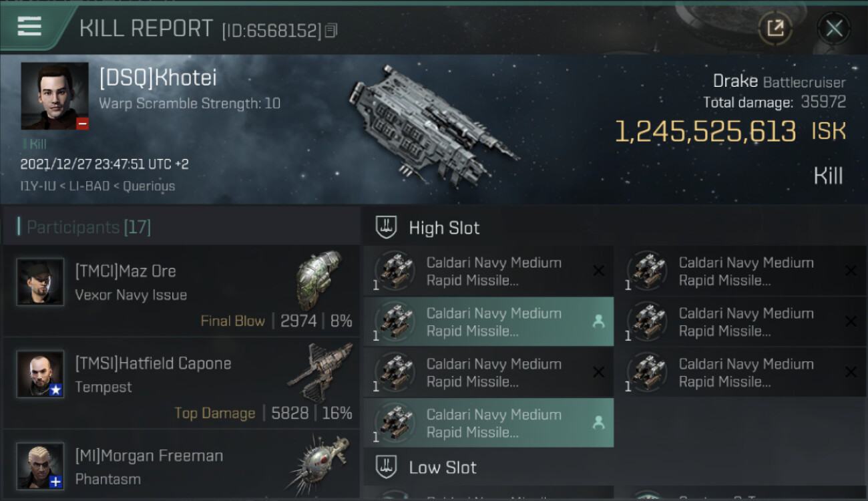Click the Drake ship image
The width and height of the screenshot is (868, 501).
(433, 125)
